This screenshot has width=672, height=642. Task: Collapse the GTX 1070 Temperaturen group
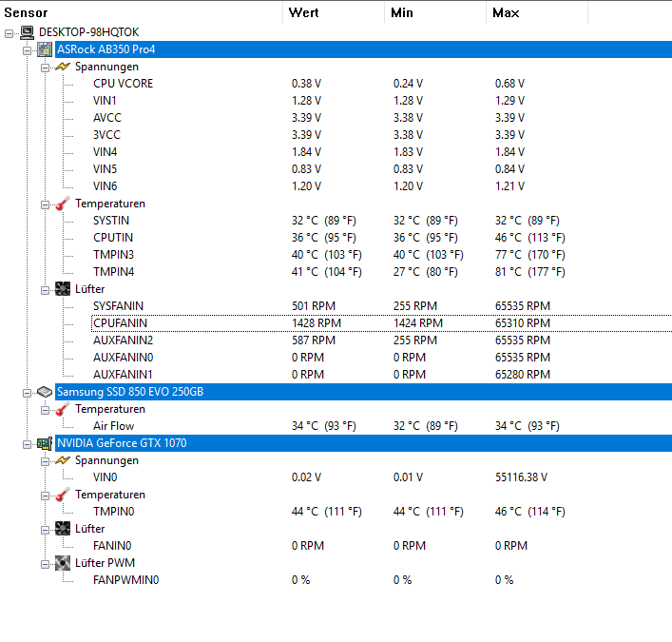[x=45, y=496]
